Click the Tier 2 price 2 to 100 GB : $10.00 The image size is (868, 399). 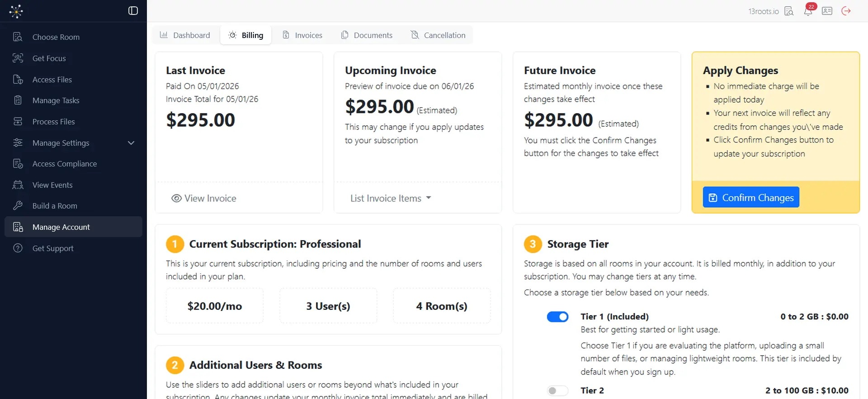point(807,390)
